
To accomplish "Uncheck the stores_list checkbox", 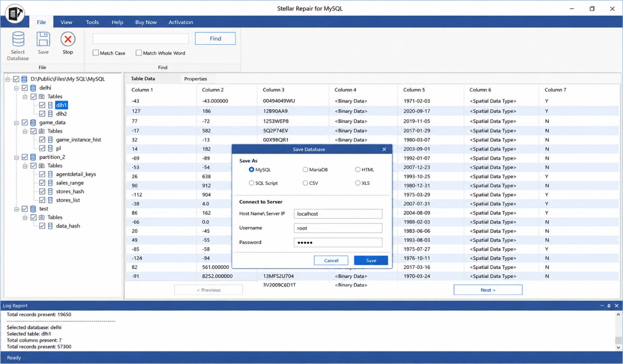I will click(42, 200).
